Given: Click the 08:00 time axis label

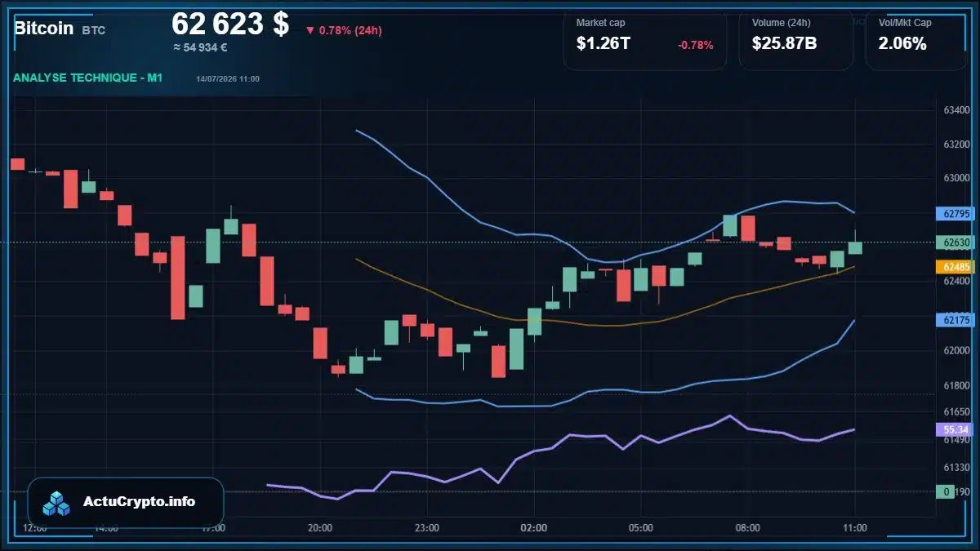Looking at the screenshot, I should 748,528.
